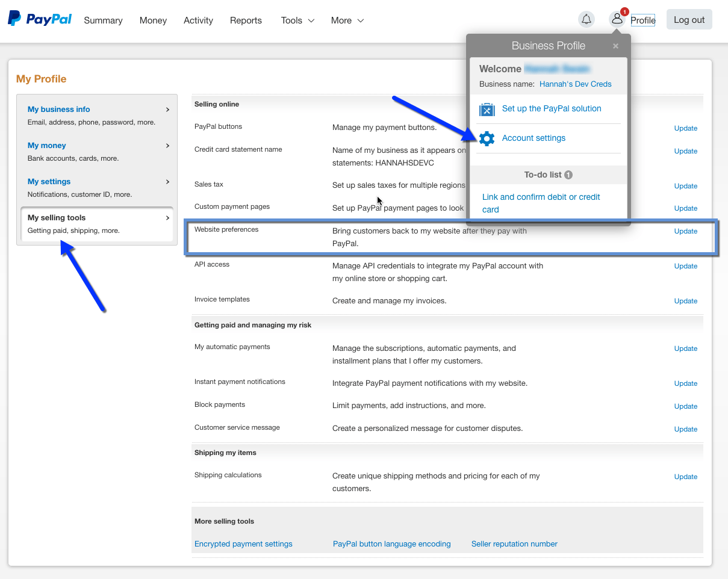Update Sales tax settings

point(686,186)
